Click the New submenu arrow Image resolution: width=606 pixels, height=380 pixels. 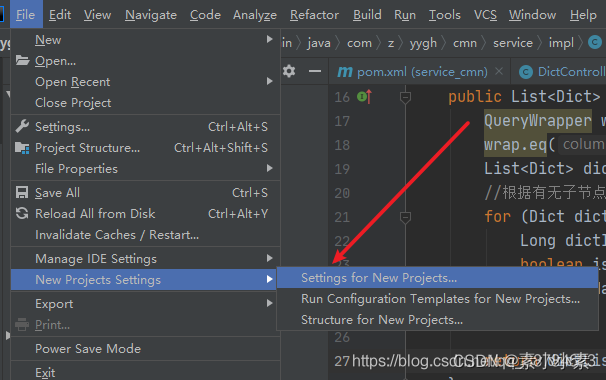(269, 39)
